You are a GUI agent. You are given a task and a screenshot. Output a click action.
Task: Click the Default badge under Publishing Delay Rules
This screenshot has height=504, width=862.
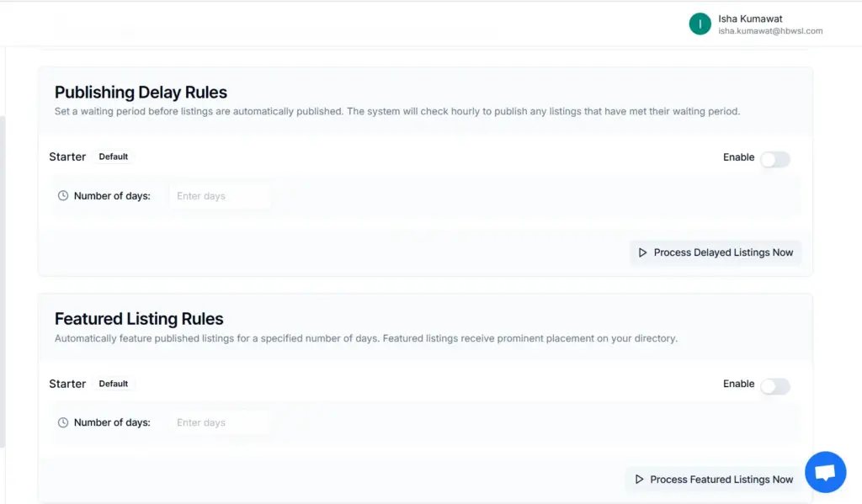click(x=114, y=157)
